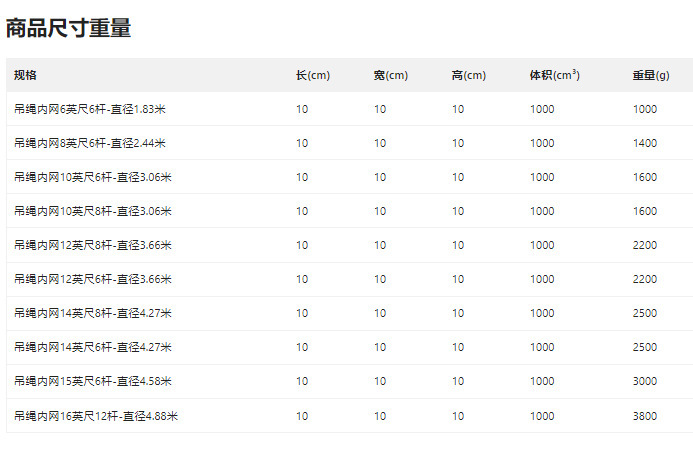Click the 长(cm) column header
The height and width of the screenshot is (454, 693).
(x=312, y=75)
